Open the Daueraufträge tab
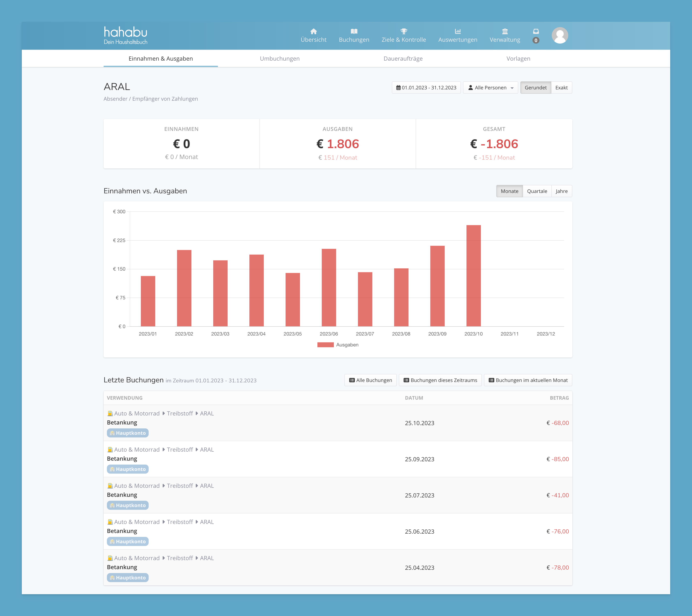Image resolution: width=692 pixels, height=616 pixels. pos(403,59)
